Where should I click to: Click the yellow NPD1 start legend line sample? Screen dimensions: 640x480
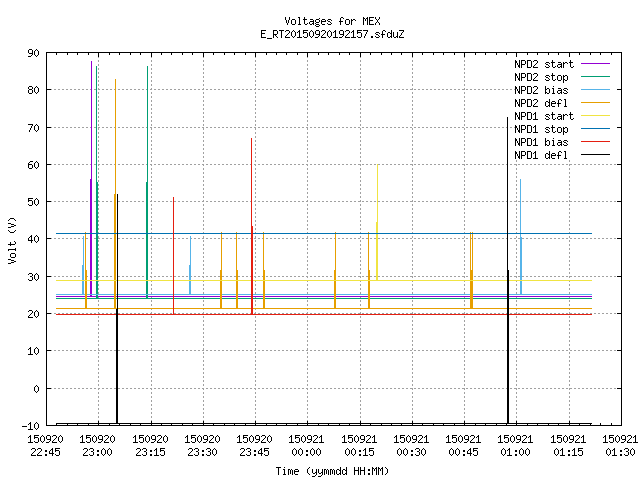(595, 116)
